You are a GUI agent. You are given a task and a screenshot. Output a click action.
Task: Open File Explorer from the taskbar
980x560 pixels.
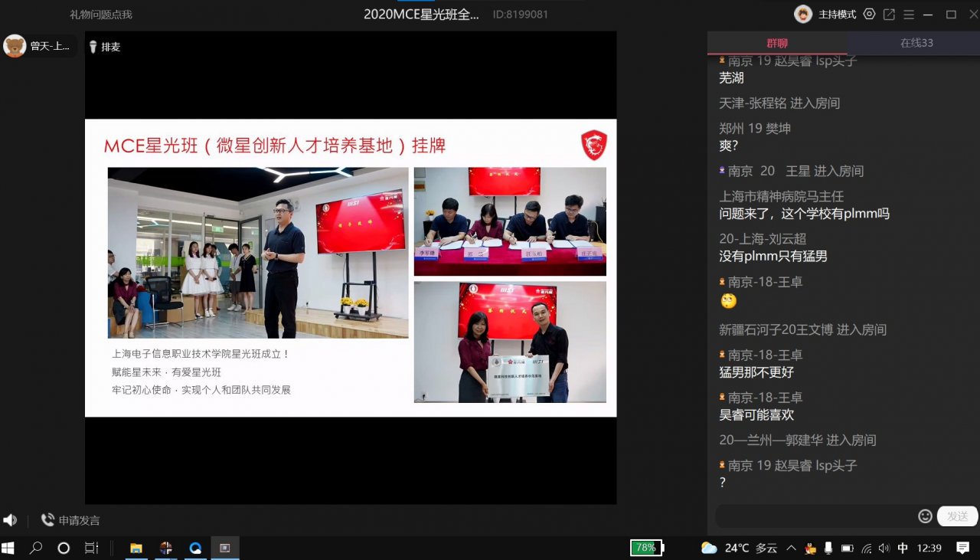point(136,548)
